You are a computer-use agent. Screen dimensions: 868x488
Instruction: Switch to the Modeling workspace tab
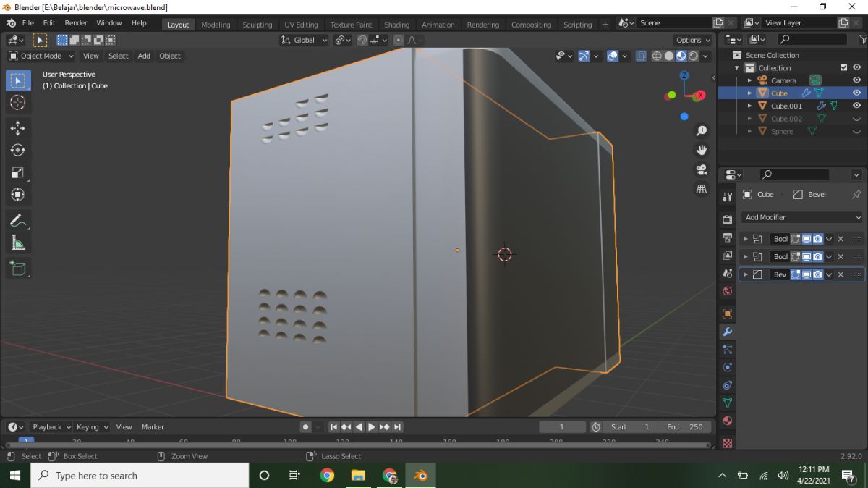pyautogui.click(x=216, y=24)
